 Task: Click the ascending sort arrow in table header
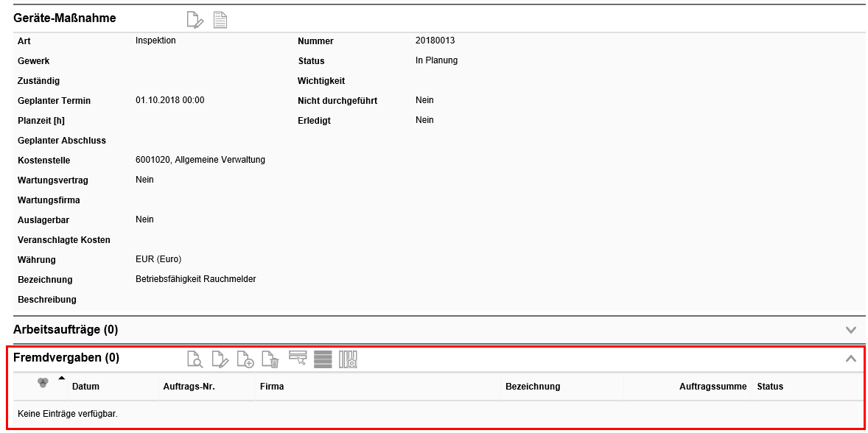[61, 378]
